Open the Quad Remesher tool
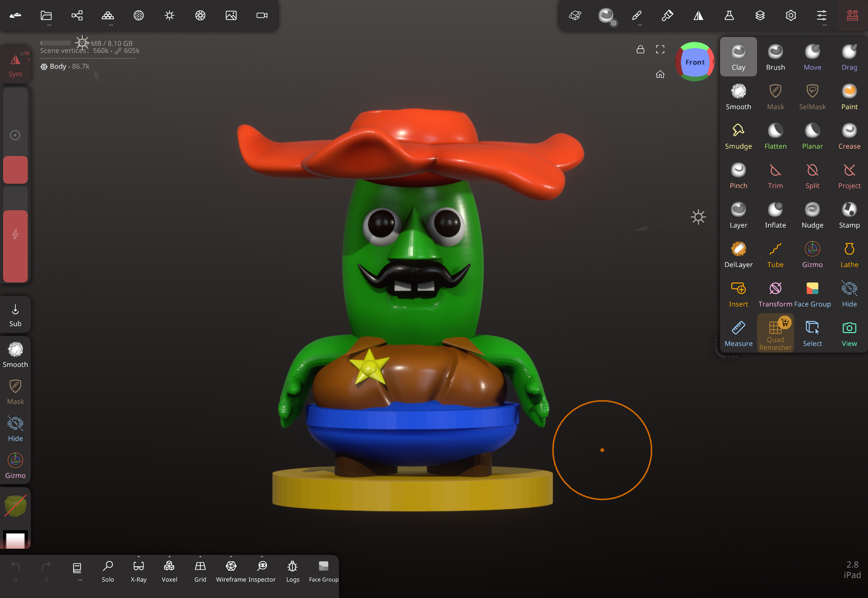Viewport: 868px width, 598px height. tap(775, 333)
